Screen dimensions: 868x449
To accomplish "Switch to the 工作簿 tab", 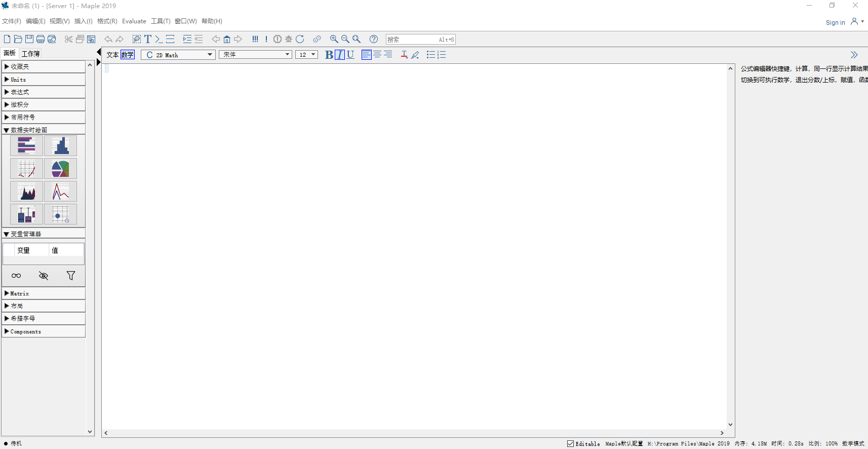I will [30, 53].
